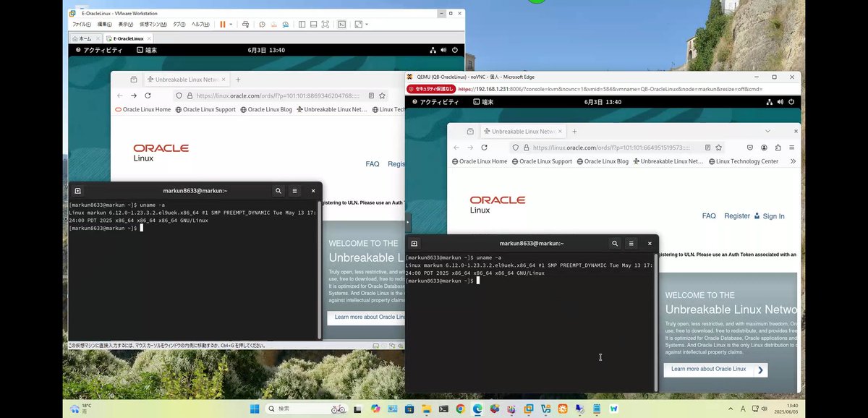Image resolution: width=868 pixels, height=418 pixels.
Task: Click the power icon in noVNC guest top bar
Action: [x=791, y=102]
